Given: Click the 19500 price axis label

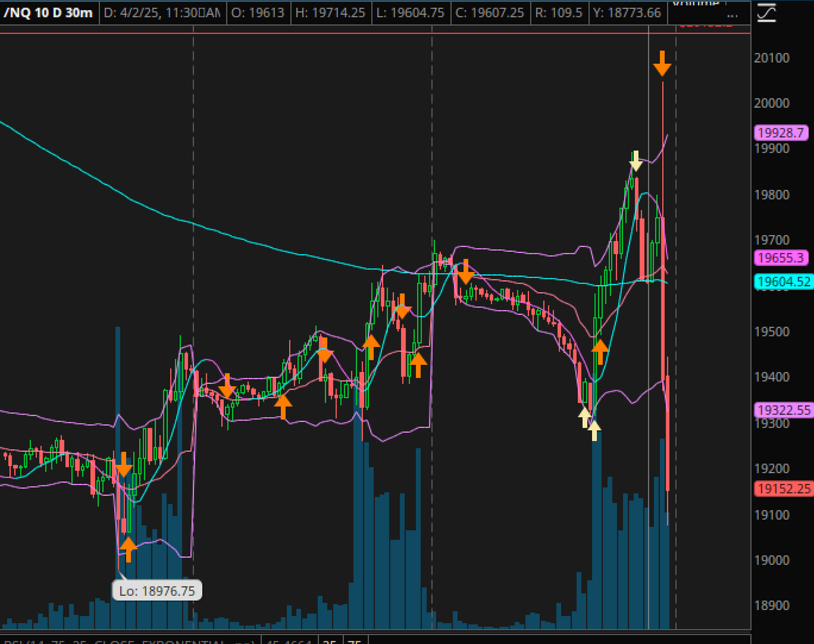Looking at the screenshot, I should (x=771, y=332).
